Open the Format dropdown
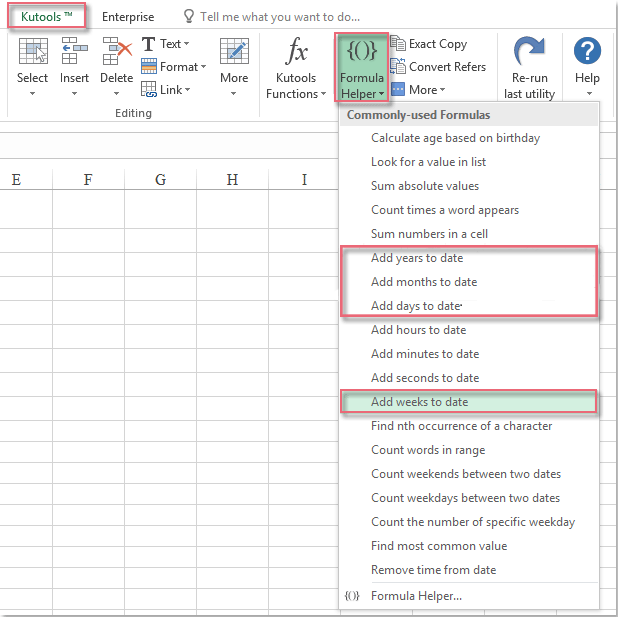 click(x=183, y=67)
